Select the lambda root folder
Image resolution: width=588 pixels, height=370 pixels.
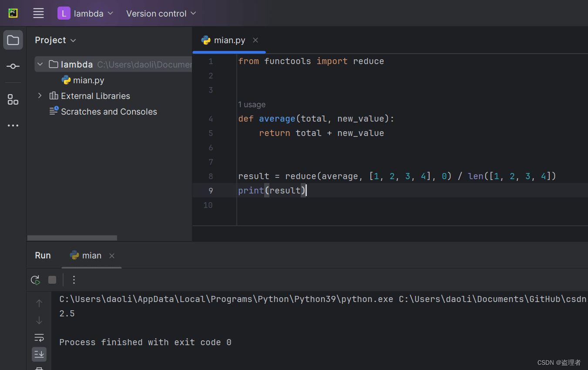(113, 64)
